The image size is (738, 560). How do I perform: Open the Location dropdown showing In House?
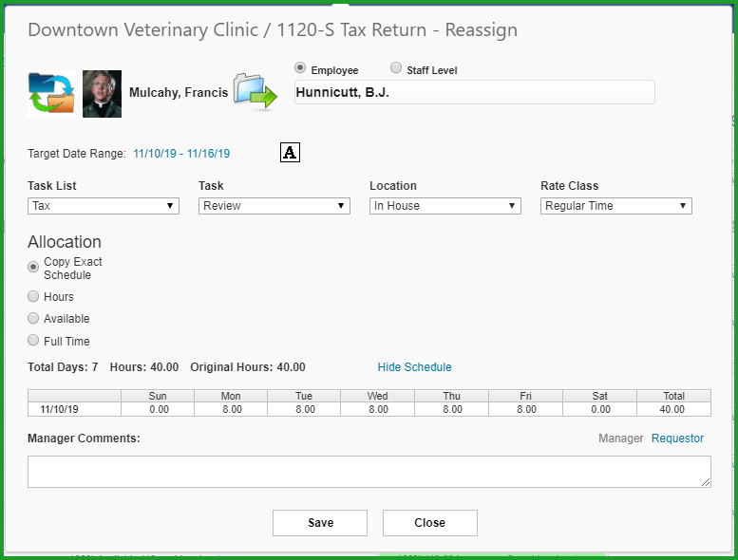[445, 206]
